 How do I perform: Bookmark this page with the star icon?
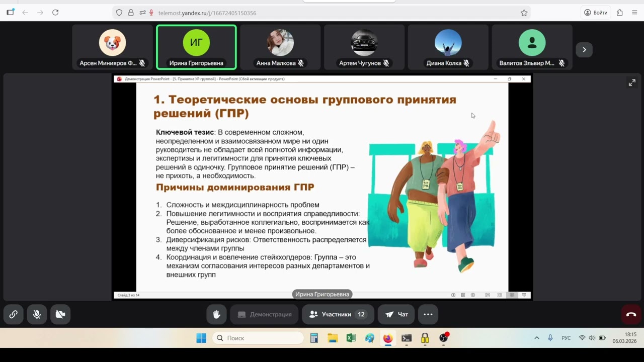click(x=524, y=13)
